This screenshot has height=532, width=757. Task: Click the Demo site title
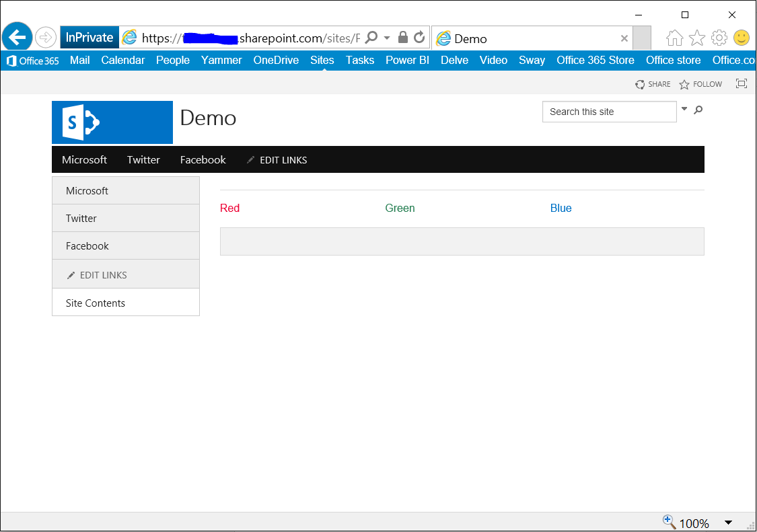coord(208,118)
